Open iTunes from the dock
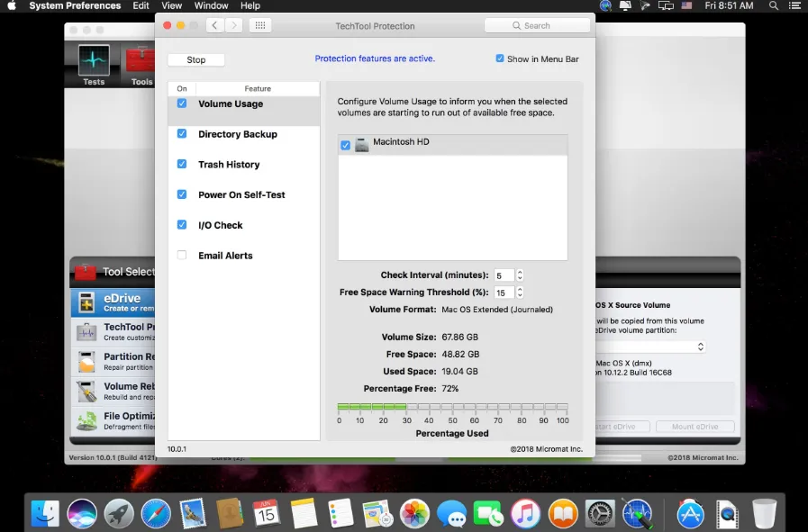 coord(525,513)
